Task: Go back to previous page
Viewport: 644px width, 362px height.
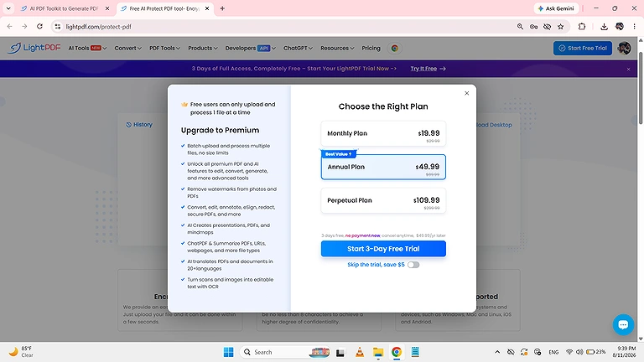Action: pyautogui.click(x=10, y=26)
